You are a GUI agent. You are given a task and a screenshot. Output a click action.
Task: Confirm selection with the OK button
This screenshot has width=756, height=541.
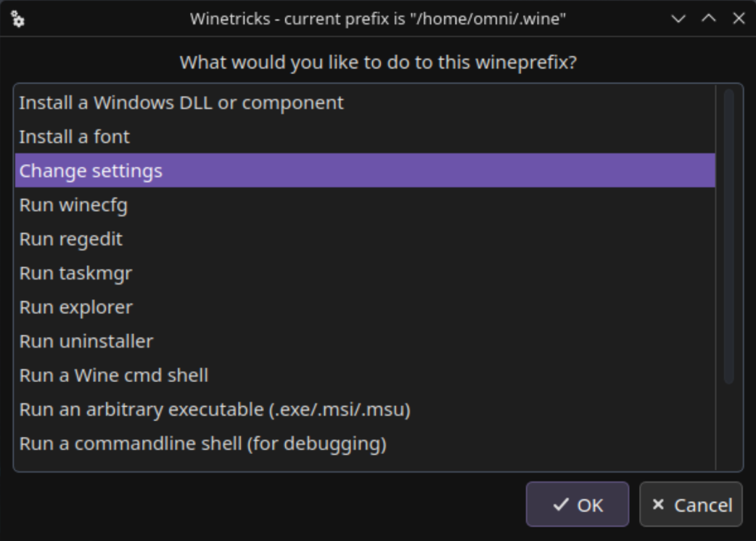(x=577, y=505)
